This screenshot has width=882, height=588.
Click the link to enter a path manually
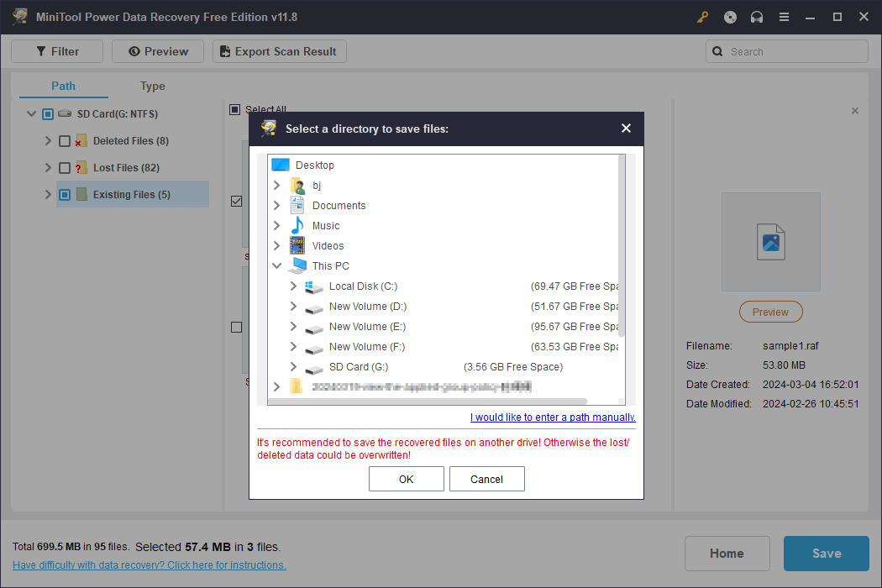(x=552, y=417)
